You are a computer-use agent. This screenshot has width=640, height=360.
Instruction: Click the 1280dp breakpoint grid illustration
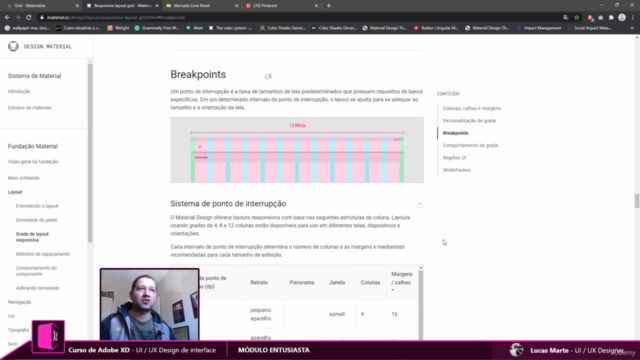[297, 150]
